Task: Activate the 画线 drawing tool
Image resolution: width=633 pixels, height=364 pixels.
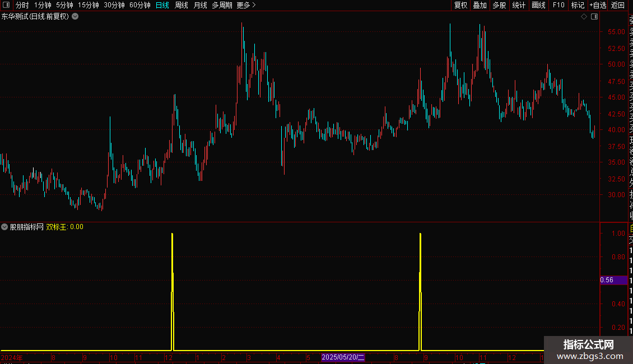Action: pos(538,5)
